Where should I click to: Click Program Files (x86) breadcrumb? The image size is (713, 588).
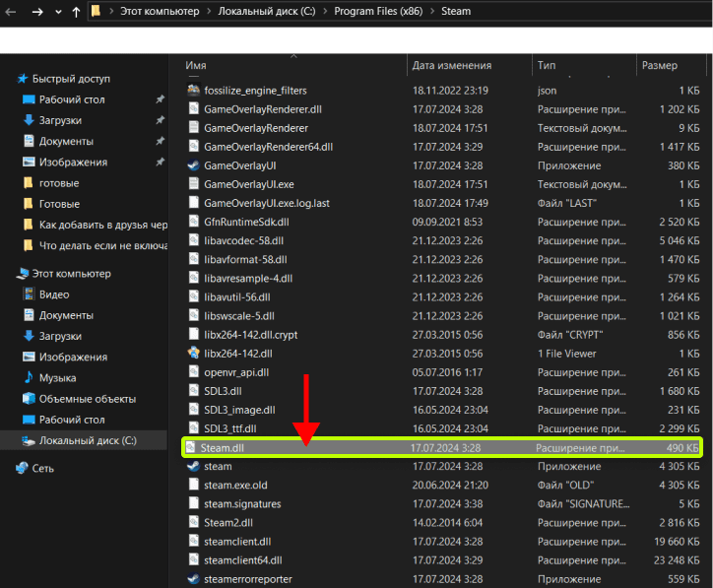coord(378,12)
